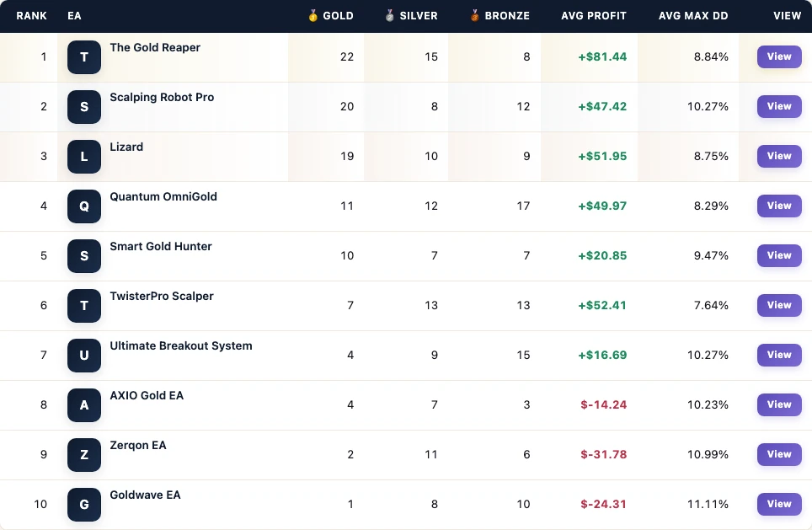Click the 8.29% max drawdown value

pos(711,206)
